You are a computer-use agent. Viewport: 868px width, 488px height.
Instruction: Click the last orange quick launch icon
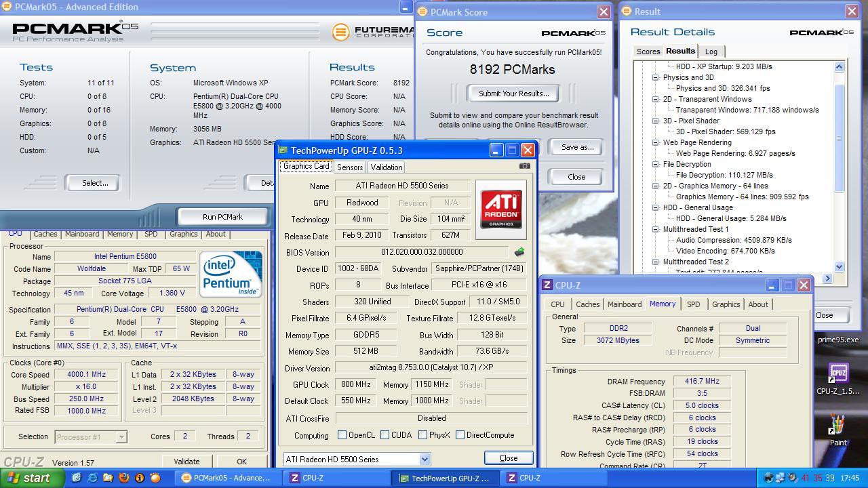pyautogui.click(x=155, y=478)
